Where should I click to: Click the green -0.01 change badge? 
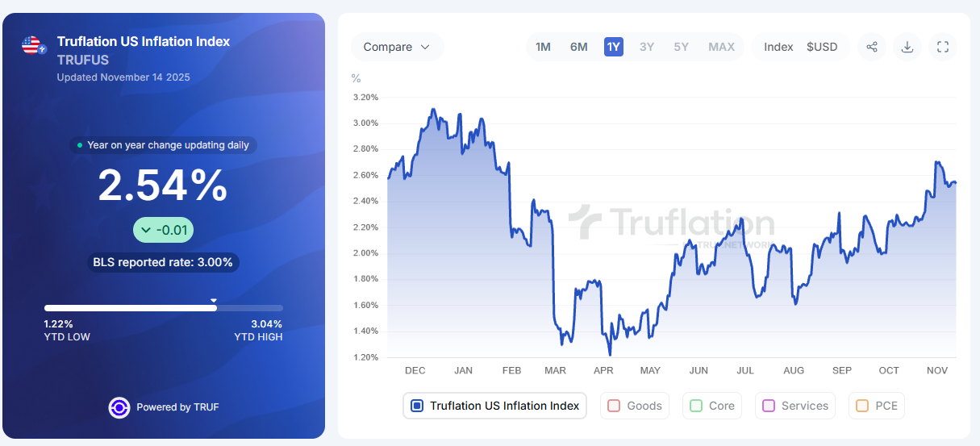click(x=163, y=231)
